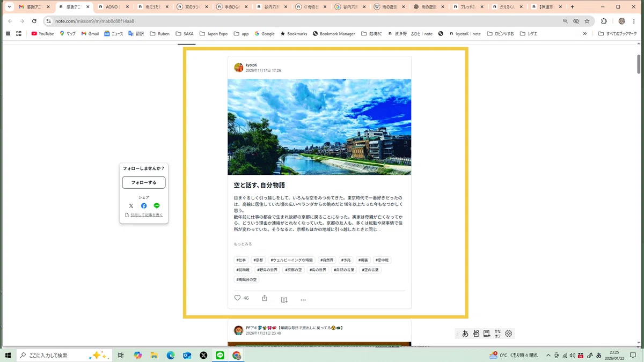Open the #ウェルビーイングな時間 hashtag
The image size is (644, 362).
291,260
